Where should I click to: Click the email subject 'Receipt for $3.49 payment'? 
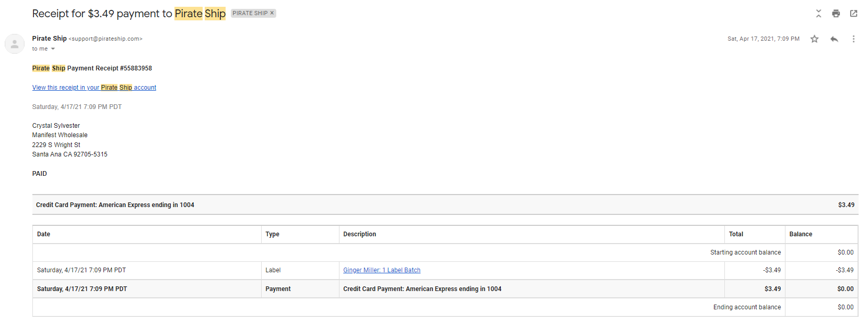[128, 14]
